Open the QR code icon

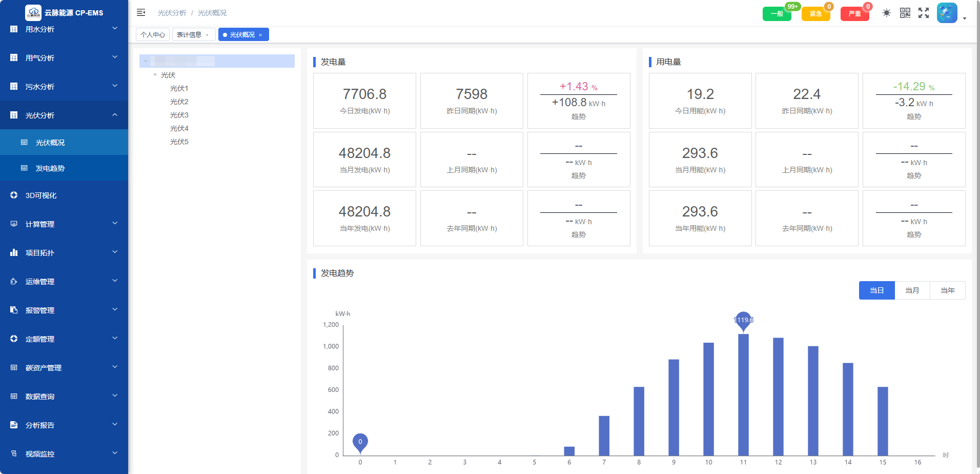pyautogui.click(x=905, y=13)
